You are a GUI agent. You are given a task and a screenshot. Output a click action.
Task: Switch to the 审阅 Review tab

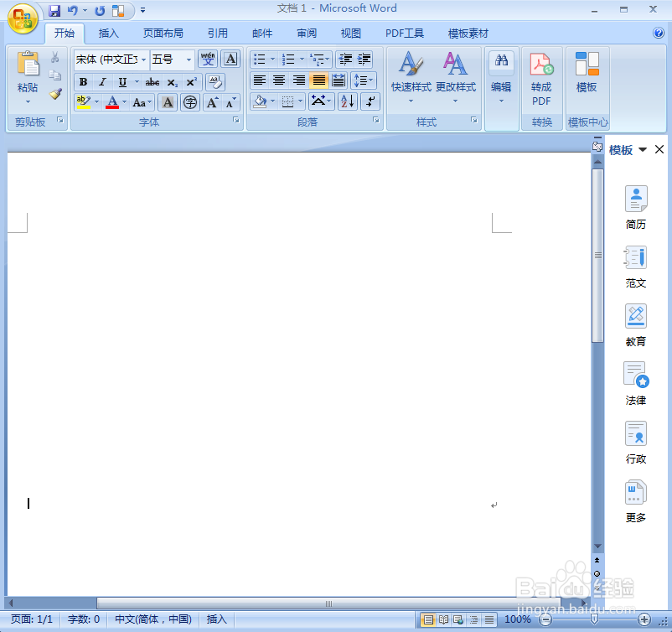click(307, 34)
